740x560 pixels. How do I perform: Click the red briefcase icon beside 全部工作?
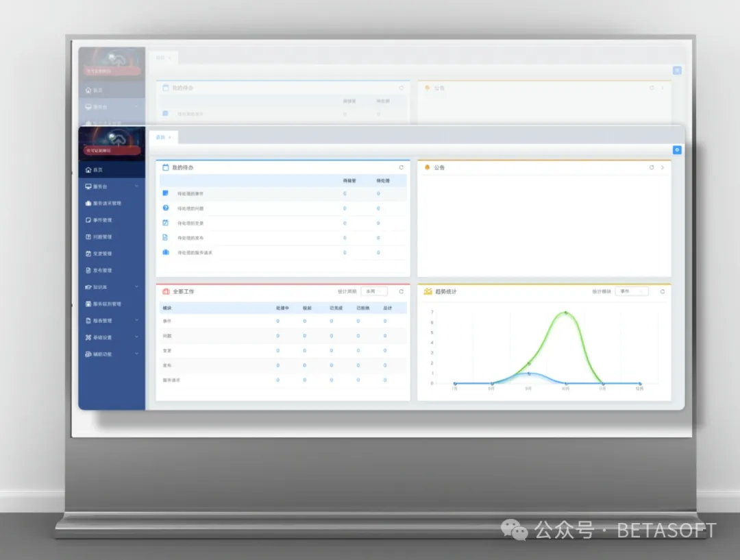tap(166, 291)
